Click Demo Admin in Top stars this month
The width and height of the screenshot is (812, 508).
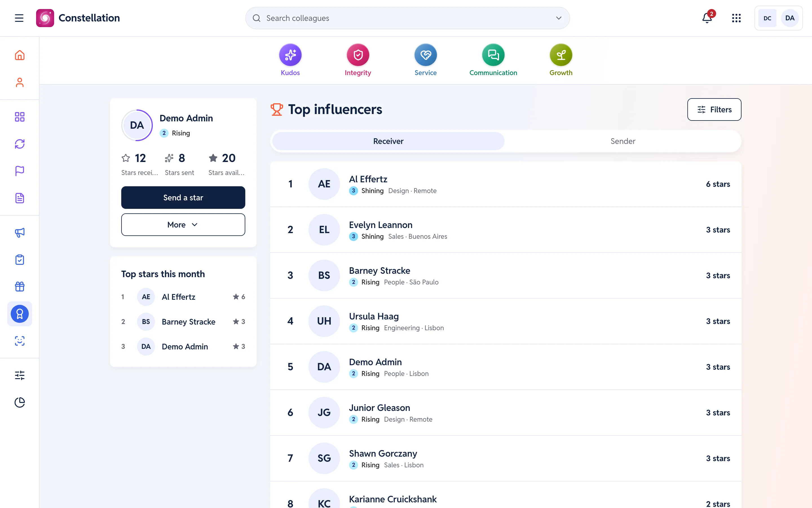[x=183, y=347]
